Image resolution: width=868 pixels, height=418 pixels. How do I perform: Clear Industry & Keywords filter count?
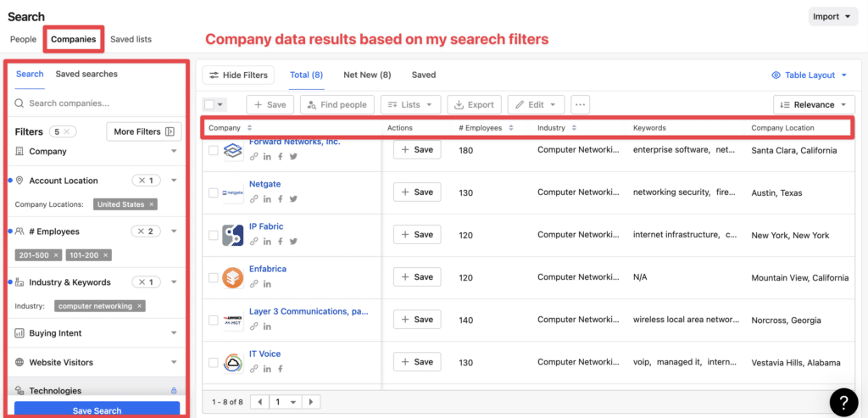coord(146,282)
